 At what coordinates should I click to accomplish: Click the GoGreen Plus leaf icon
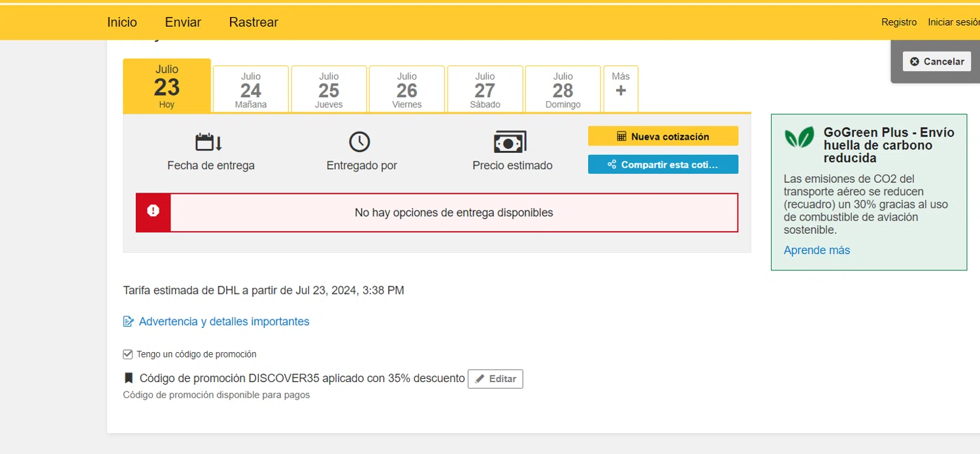click(x=800, y=138)
